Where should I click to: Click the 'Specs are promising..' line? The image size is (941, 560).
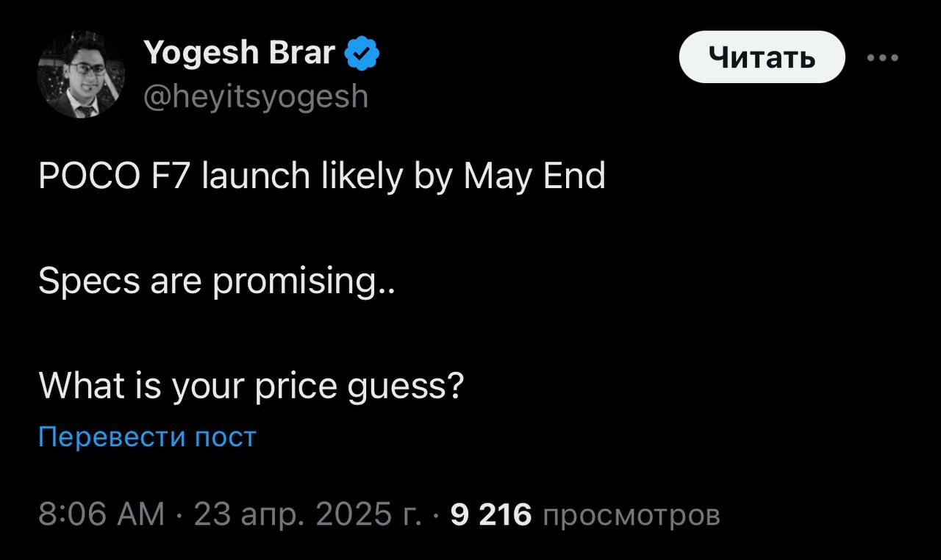[x=217, y=282]
